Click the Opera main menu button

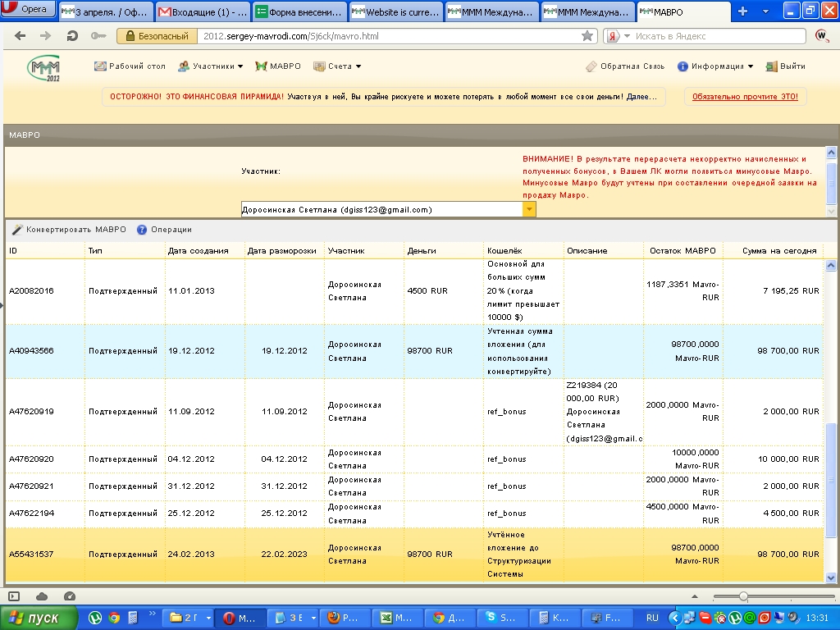(x=28, y=9)
